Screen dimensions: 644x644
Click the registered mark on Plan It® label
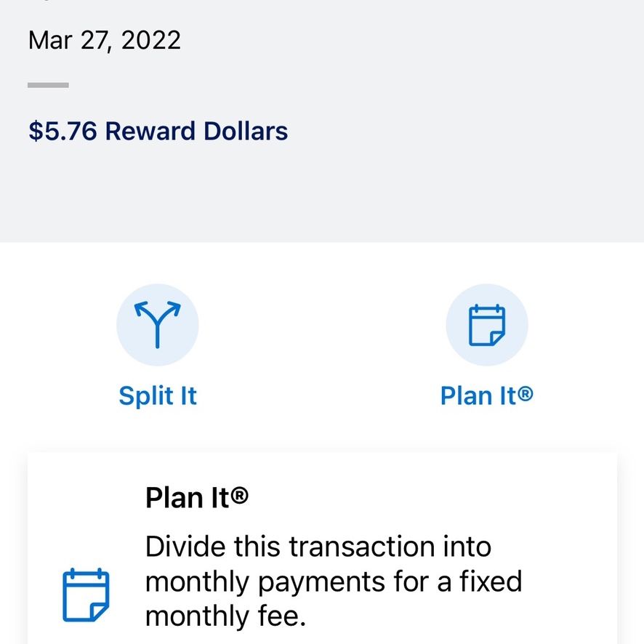coord(526,393)
